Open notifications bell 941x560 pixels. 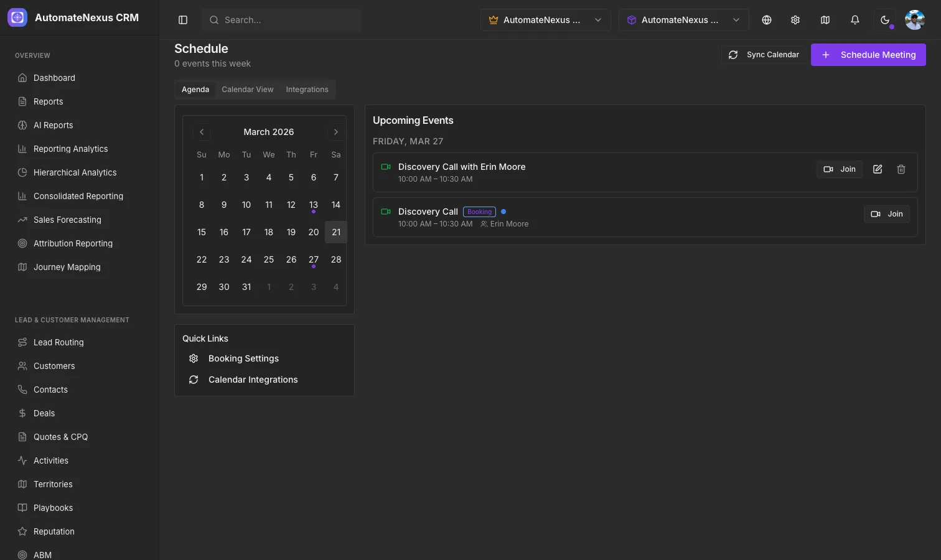[x=855, y=20]
